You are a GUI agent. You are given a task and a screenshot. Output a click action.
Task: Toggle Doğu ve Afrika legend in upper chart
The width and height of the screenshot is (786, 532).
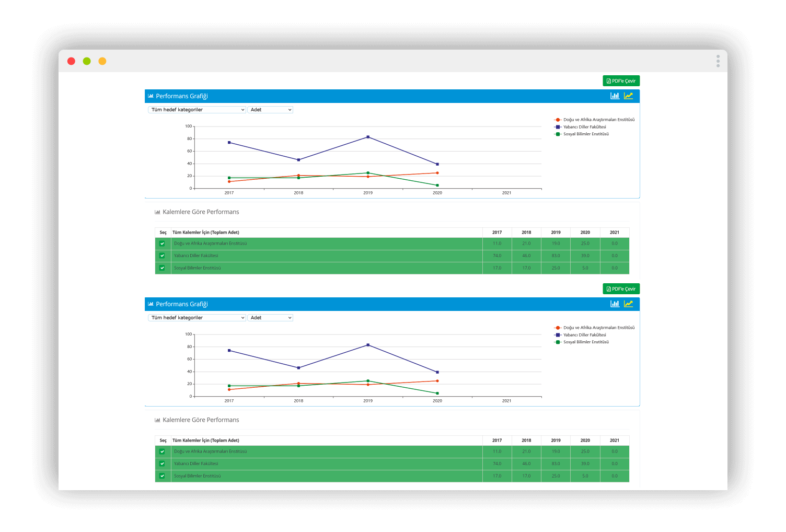[x=594, y=120]
